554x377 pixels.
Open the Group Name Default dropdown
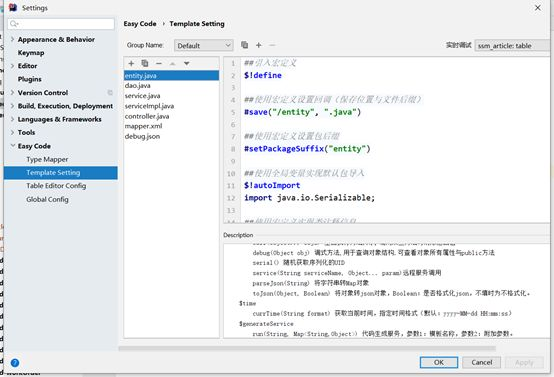point(204,46)
